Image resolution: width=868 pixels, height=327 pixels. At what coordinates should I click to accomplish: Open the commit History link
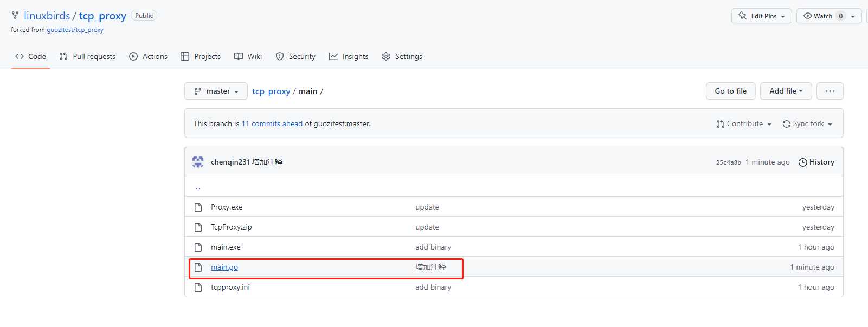816,162
